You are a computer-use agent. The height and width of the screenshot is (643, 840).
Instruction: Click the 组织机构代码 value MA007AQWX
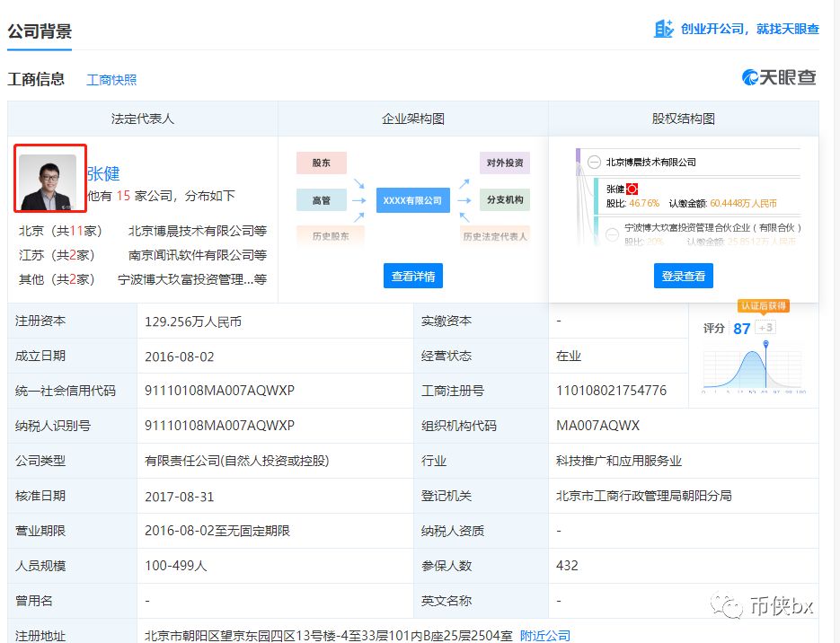(x=597, y=426)
